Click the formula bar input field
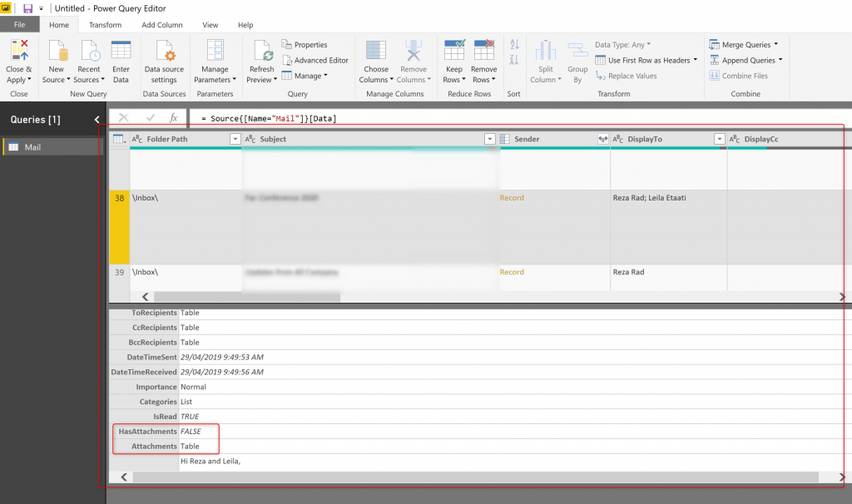The height and width of the screenshot is (504, 852). point(516,119)
